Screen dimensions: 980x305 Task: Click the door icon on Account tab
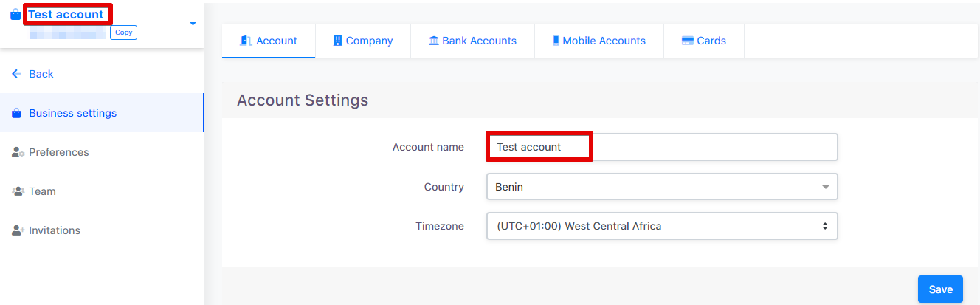pyautogui.click(x=246, y=41)
